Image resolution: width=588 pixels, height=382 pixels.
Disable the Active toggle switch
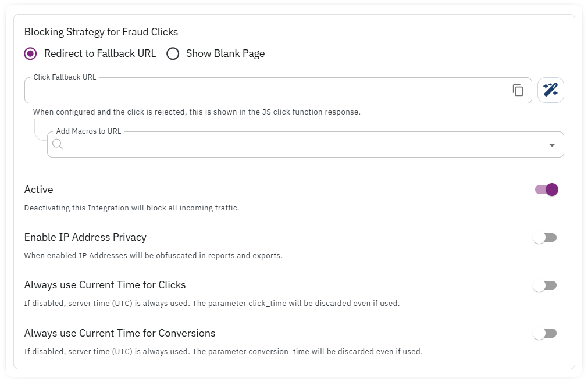pyautogui.click(x=547, y=190)
